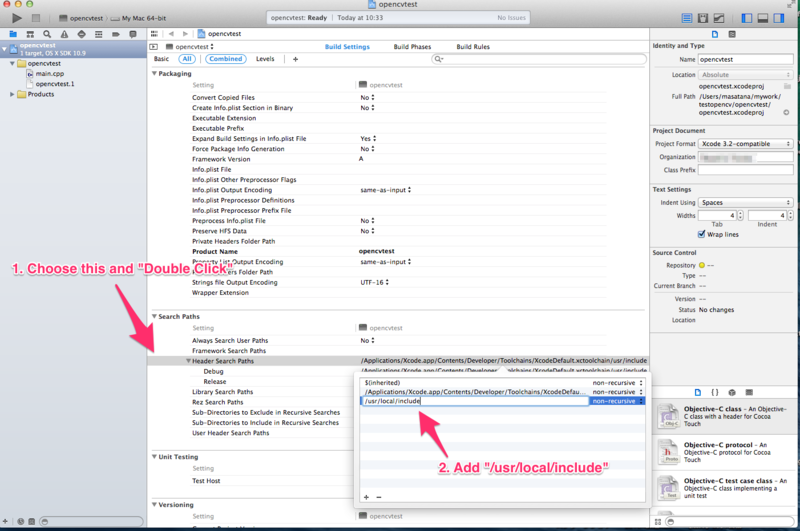The height and width of the screenshot is (531, 800).
Task: Add build setting with plus button
Action: [295, 59]
